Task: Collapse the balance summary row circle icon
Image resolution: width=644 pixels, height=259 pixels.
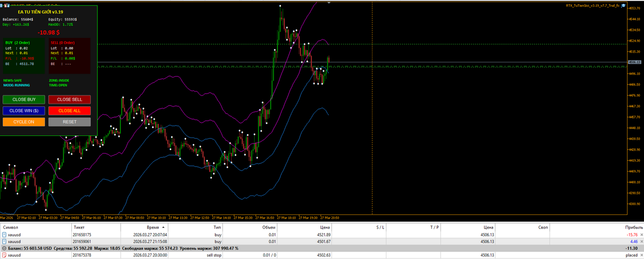Action: 4,248
